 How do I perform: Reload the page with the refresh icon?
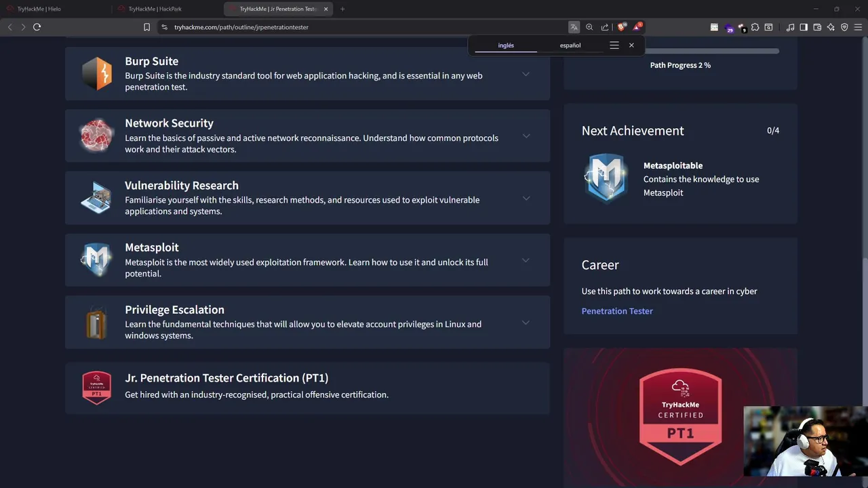(37, 27)
